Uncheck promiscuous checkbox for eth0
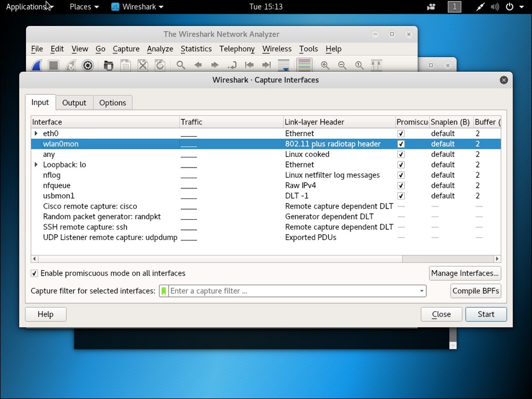 click(x=401, y=134)
